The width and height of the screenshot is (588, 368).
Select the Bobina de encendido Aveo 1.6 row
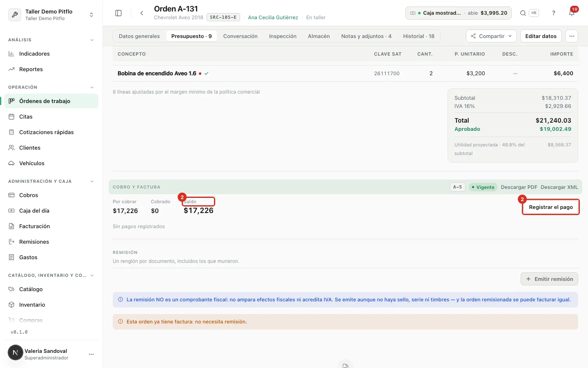[345, 74]
